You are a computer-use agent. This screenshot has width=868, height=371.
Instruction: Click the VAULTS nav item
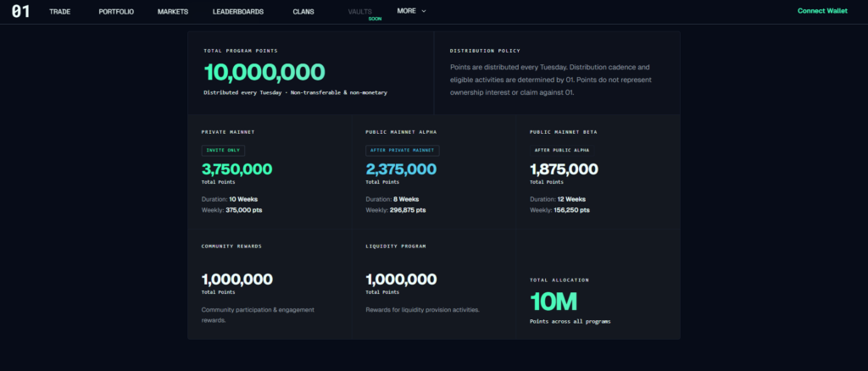[x=359, y=12]
